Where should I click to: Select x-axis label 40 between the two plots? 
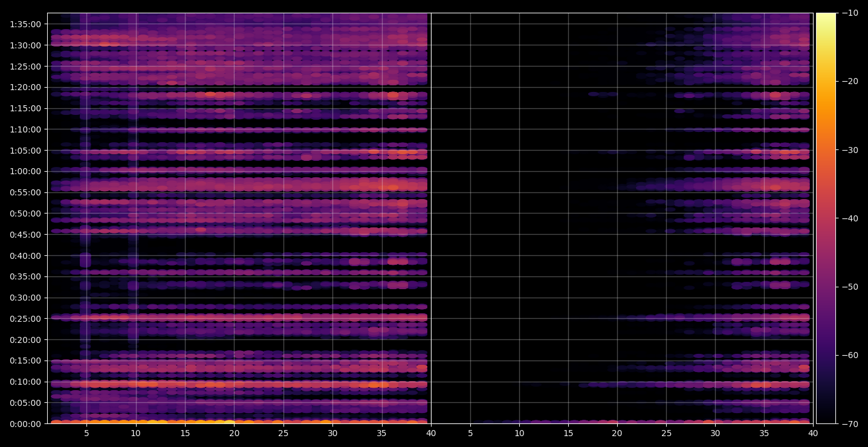point(431,433)
